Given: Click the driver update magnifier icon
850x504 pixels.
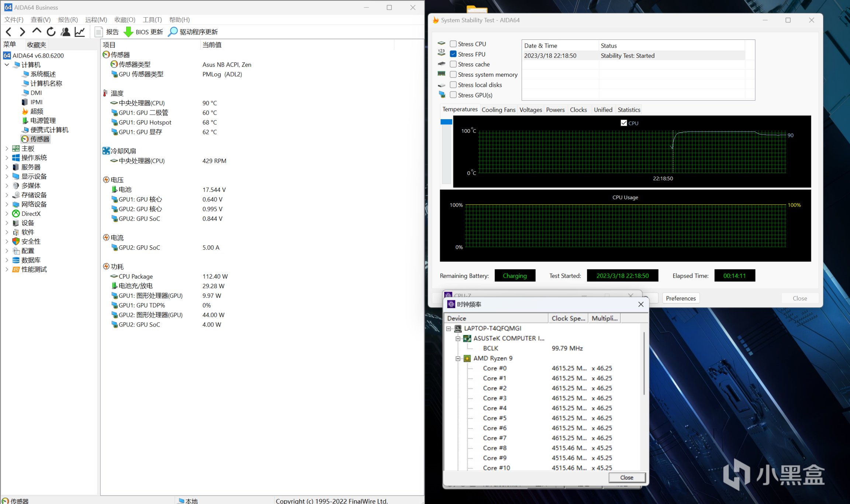Looking at the screenshot, I should 172,32.
